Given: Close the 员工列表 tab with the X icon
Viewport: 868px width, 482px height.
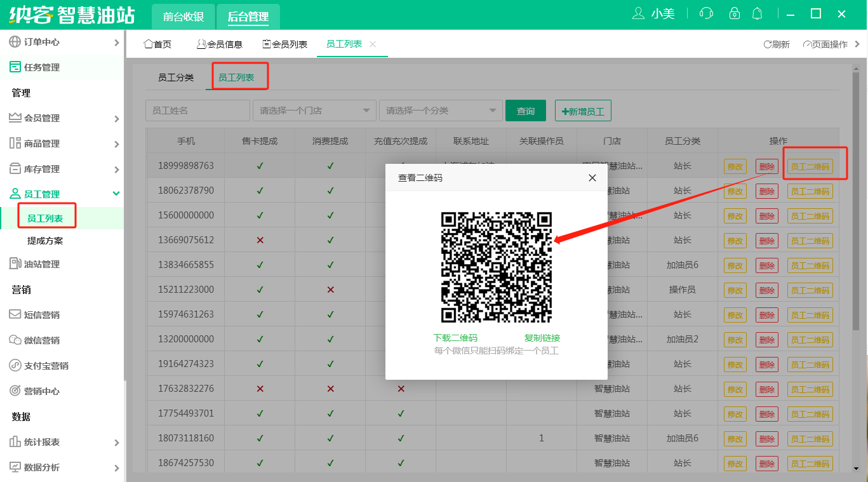Looking at the screenshot, I should [373, 44].
